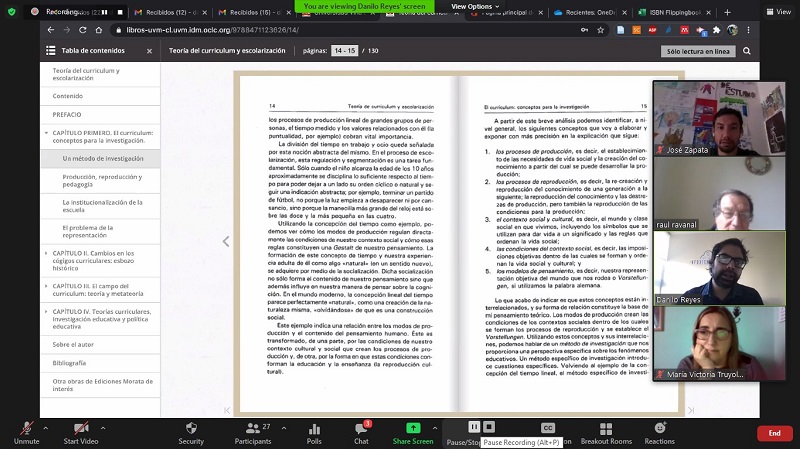Viewport: 800px width, 449px height.
Task: Search within the book using magnifier icon
Action: pos(746,51)
